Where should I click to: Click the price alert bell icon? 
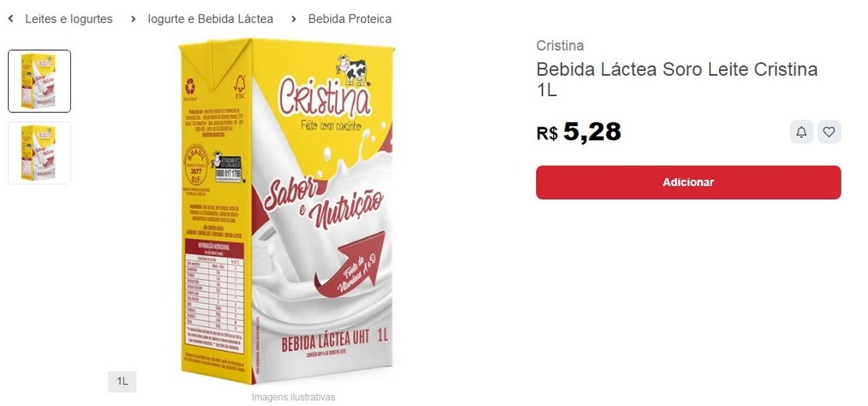tap(801, 132)
